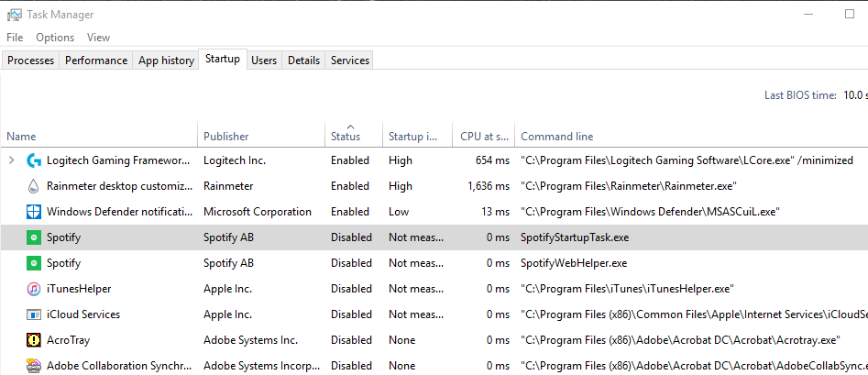Switch to the Details tab
Viewport: 868px width, 375px height.
[304, 61]
